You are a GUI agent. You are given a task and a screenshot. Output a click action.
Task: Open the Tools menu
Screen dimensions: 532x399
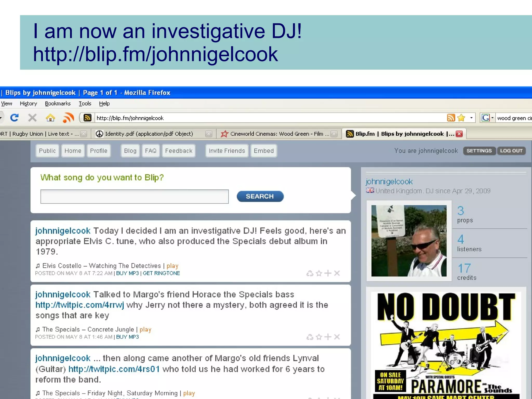pyautogui.click(x=85, y=103)
